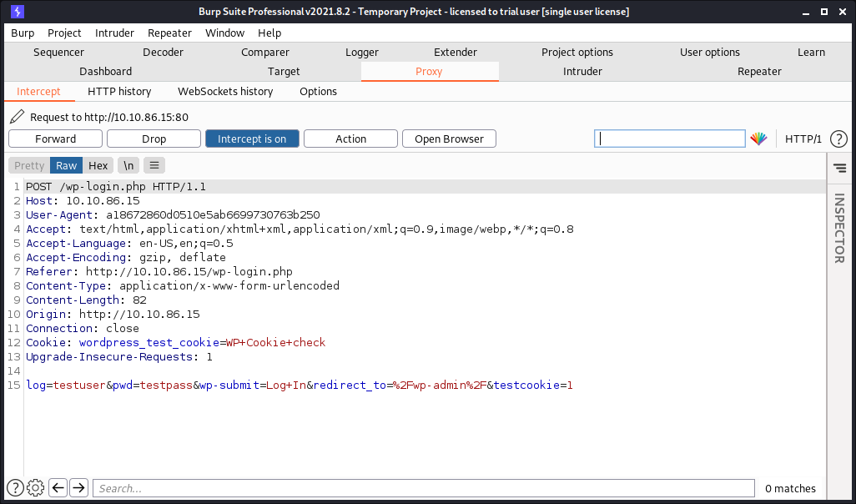This screenshot has width=856, height=504.
Task: Click the wordpress_test_cookie cookie name
Action: [149, 343]
